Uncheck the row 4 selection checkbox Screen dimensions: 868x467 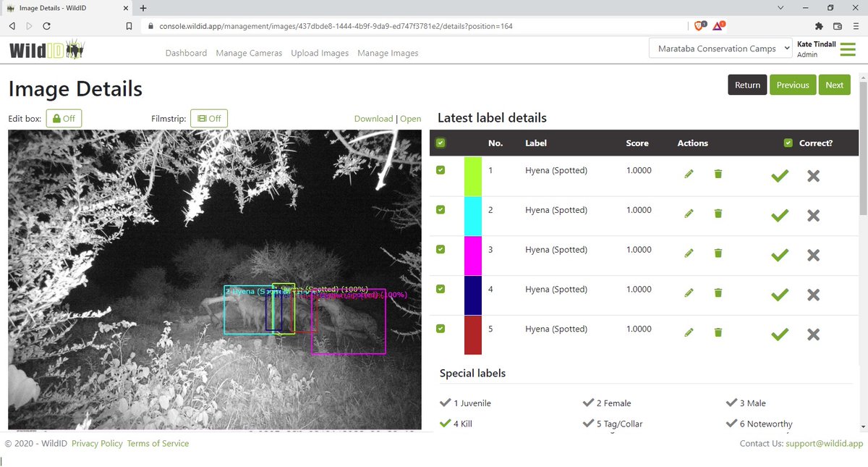(x=441, y=289)
